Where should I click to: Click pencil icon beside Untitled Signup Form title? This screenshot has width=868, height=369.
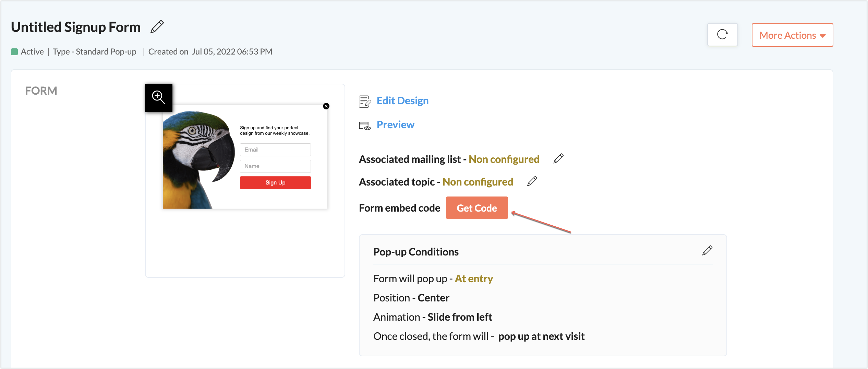[x=157, y=27]
